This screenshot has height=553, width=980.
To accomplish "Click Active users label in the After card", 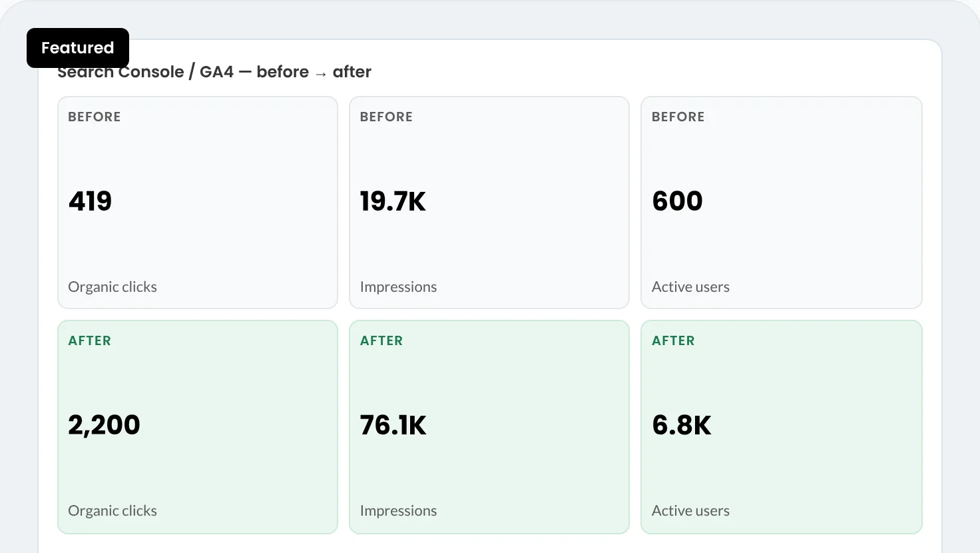I will coord(690,511).
